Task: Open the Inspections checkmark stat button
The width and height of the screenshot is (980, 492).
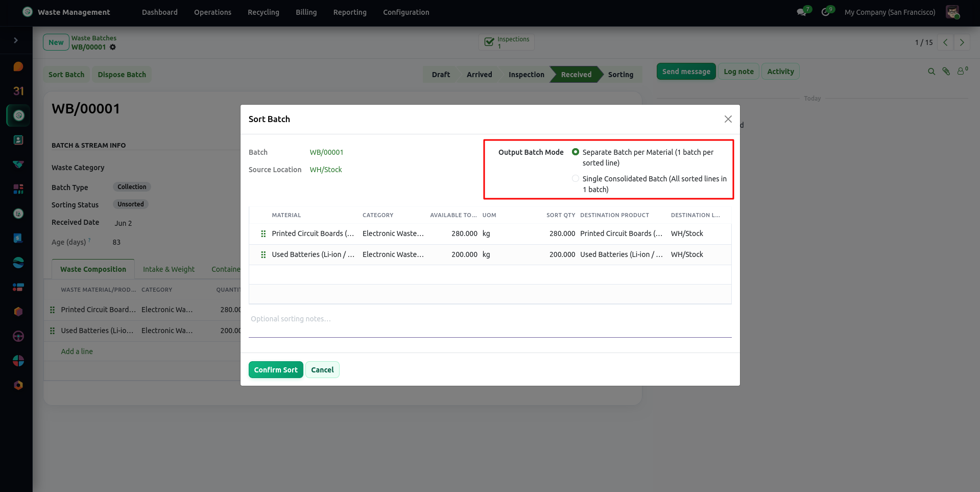Action: point(507,42)
